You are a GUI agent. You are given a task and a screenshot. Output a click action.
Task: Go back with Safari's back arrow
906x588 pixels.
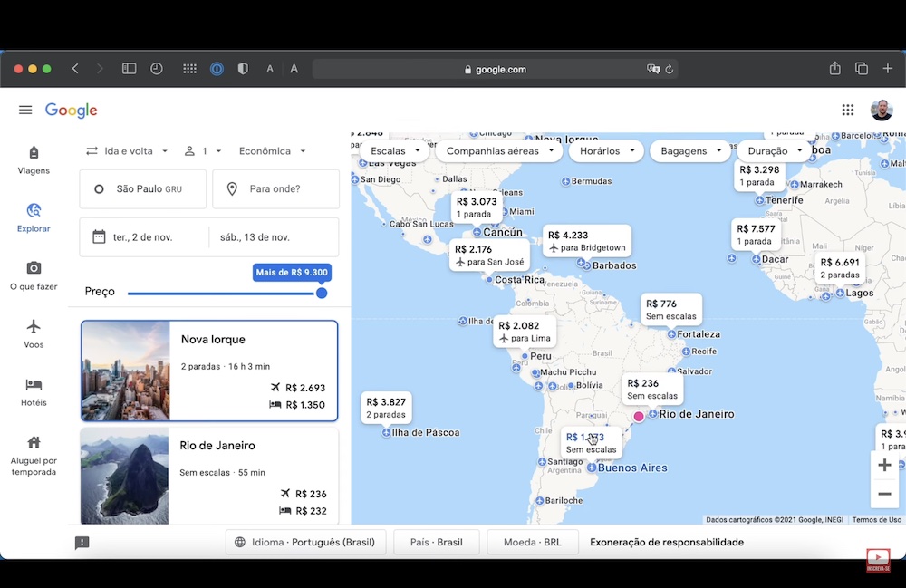click(x=75, y=69)
